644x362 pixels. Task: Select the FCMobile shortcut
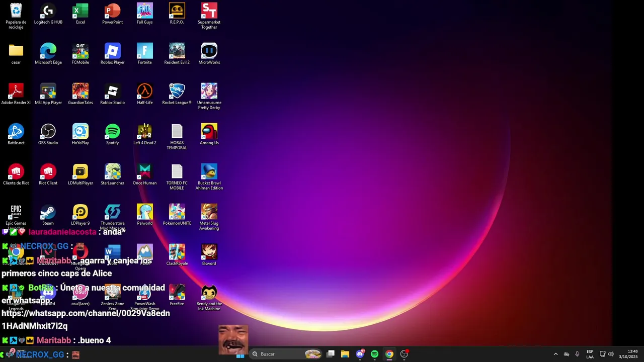[80, 54]
